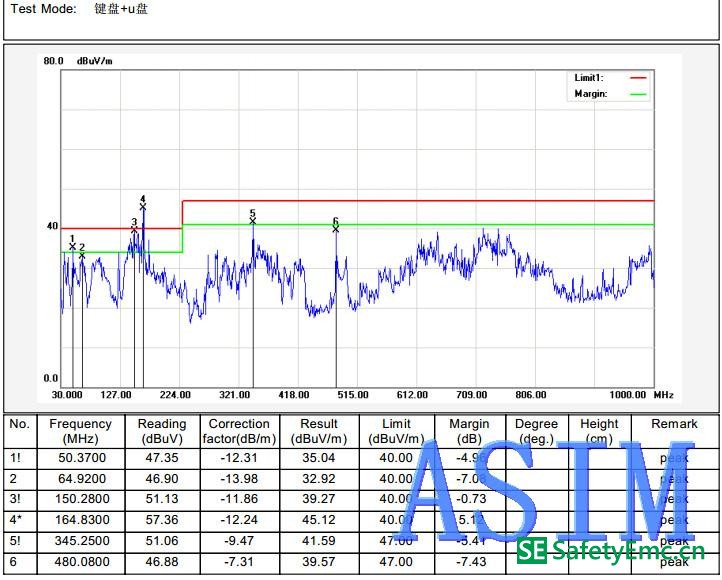The width and height of the screenshot is (722, 580).
Task: Click the Test Mode label text
Action: 44,9
